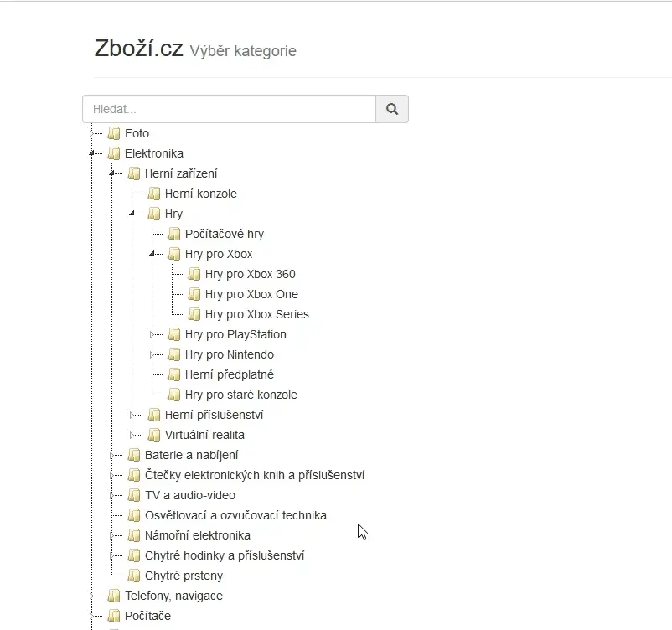
Task: Select the Hry pro Xbox Series category
Action: coord(256,314)
